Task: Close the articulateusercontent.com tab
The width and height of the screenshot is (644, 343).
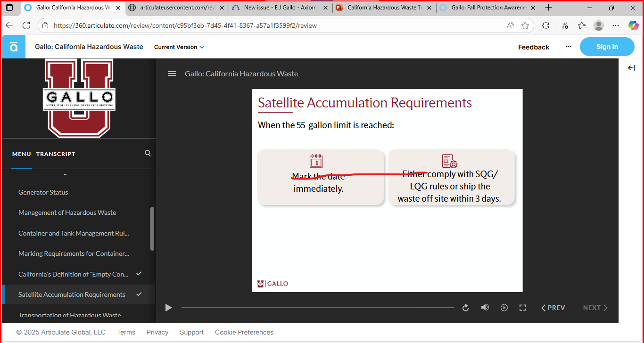Action: point(222,8)
